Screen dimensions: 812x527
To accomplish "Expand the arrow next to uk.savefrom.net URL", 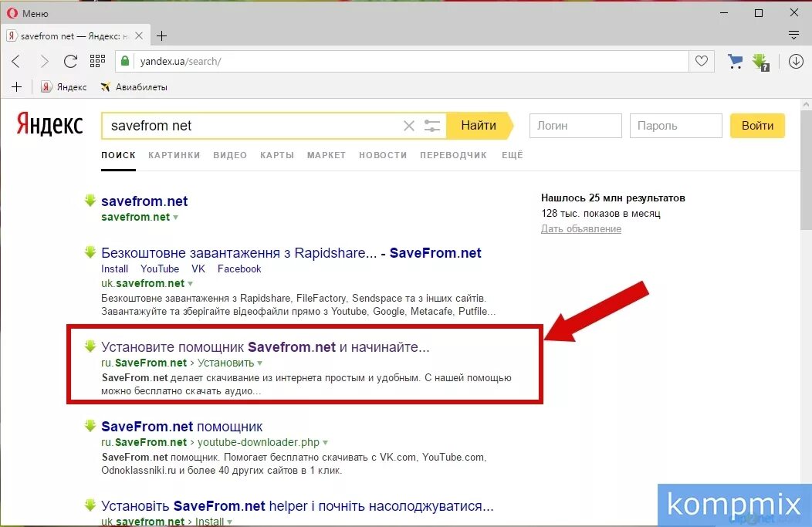I will click(190, 284).
